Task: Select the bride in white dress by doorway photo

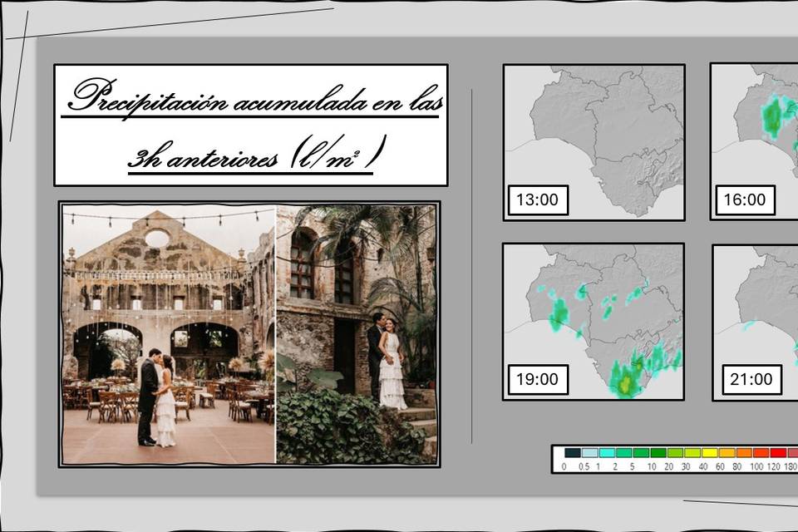Action: (x=357, y=334)
